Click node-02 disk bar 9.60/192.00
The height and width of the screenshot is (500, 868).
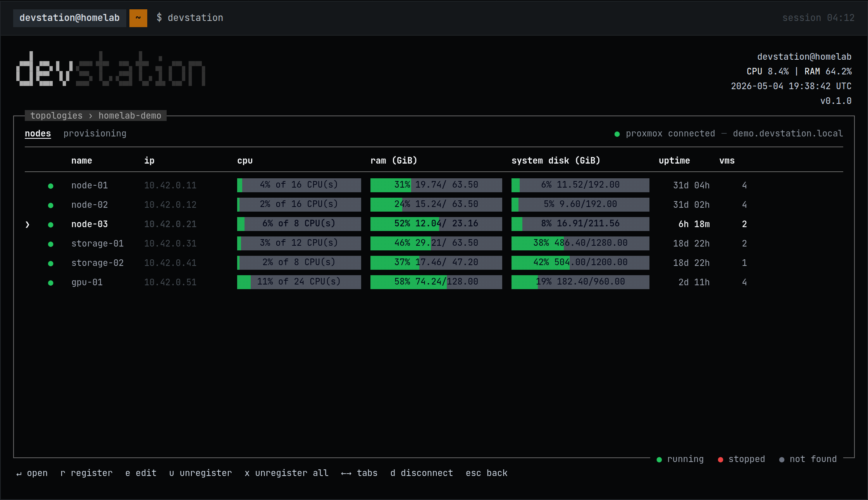(580, 205)
